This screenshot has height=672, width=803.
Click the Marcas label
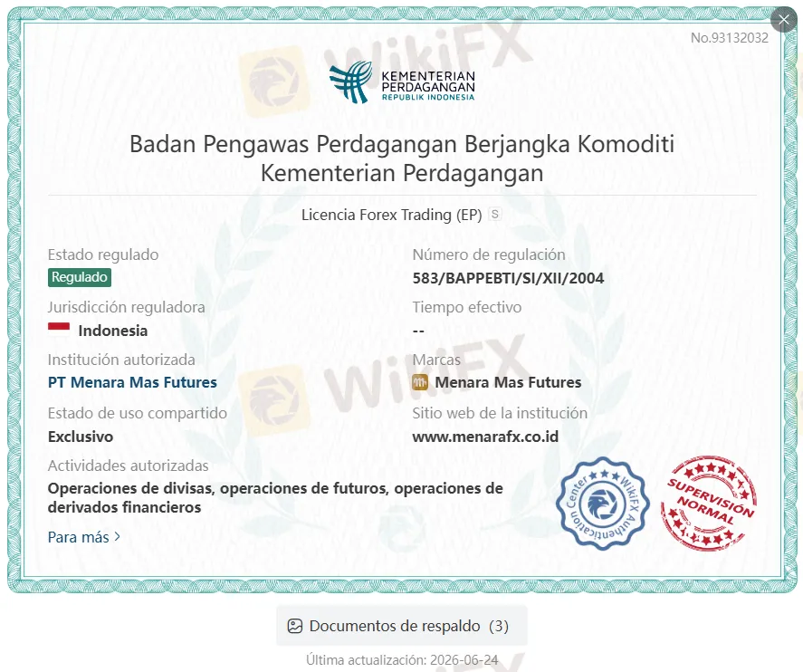coord(436,360)
